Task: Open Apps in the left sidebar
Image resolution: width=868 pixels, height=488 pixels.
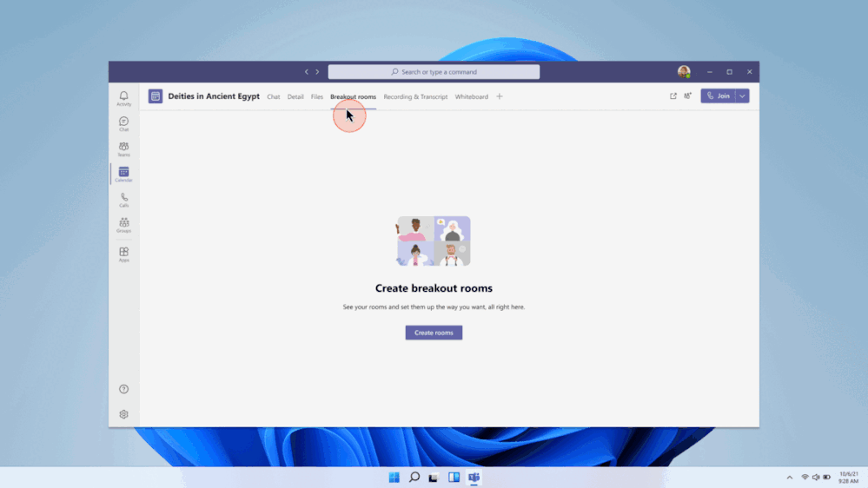Action: 123,254
